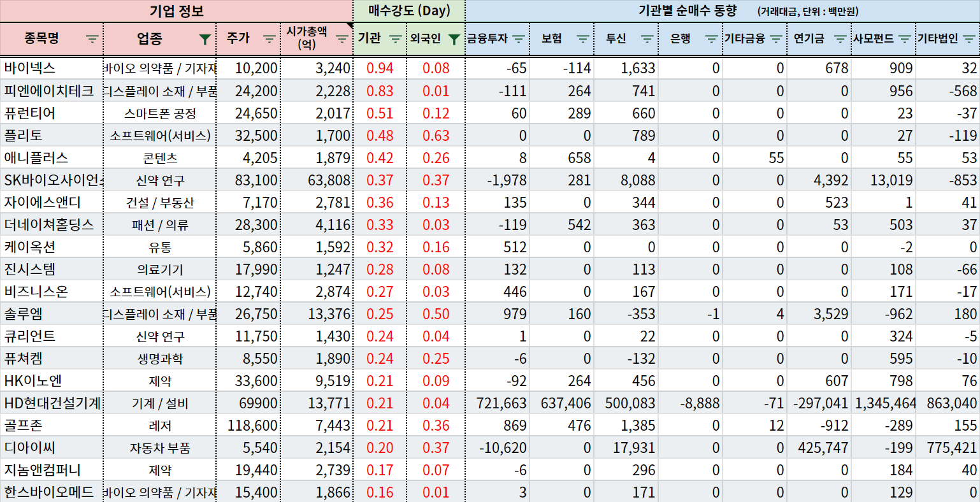The height and width of the screenshot is (502, 980).
Task: Open the active 외국인 column filter
Action: [454, 39]
